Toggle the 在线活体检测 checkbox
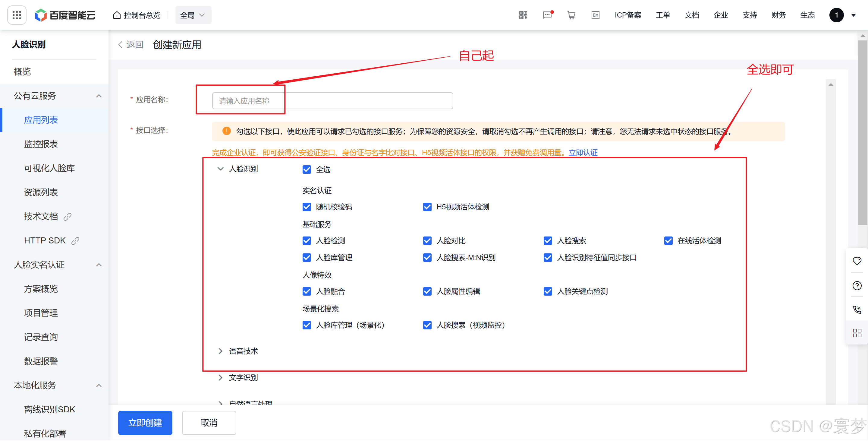The width and height of the screenshot is (868, 441). [668, 241]
